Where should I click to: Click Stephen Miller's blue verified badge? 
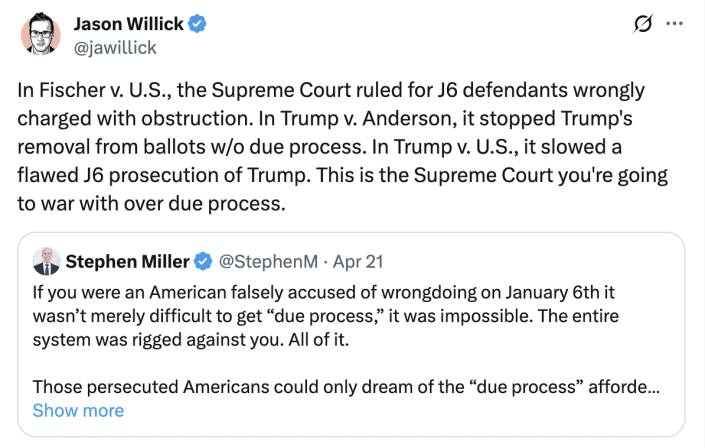click(203, 262)
